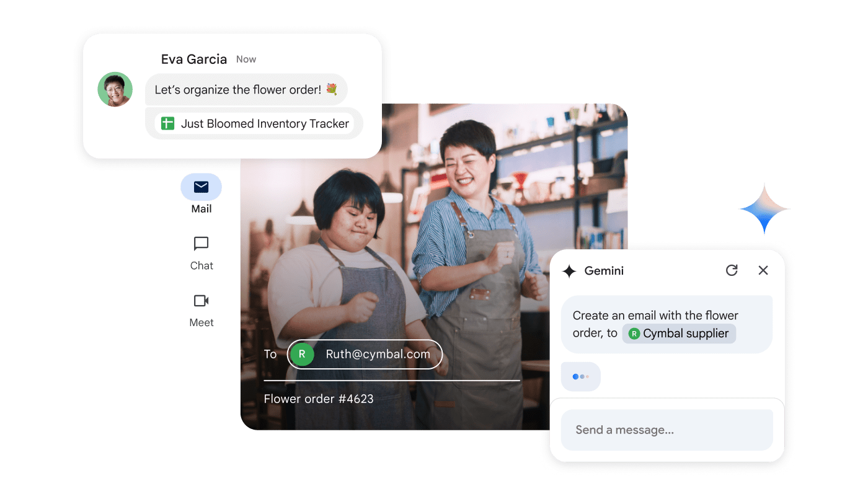868x496 pixels.
Task: Click the black Gemini spark icon in header
Action: click(569, 271)
